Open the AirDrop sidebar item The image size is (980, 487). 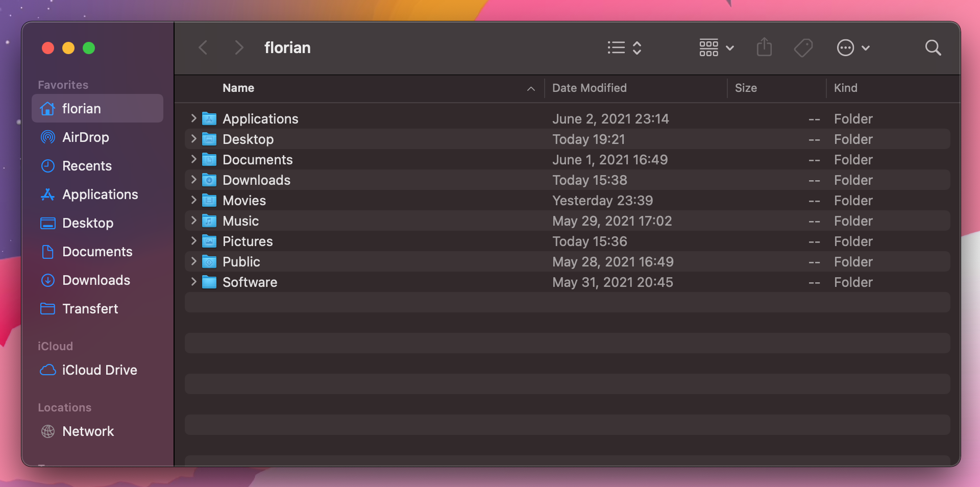pyautogui.click(x=85, y=137)
